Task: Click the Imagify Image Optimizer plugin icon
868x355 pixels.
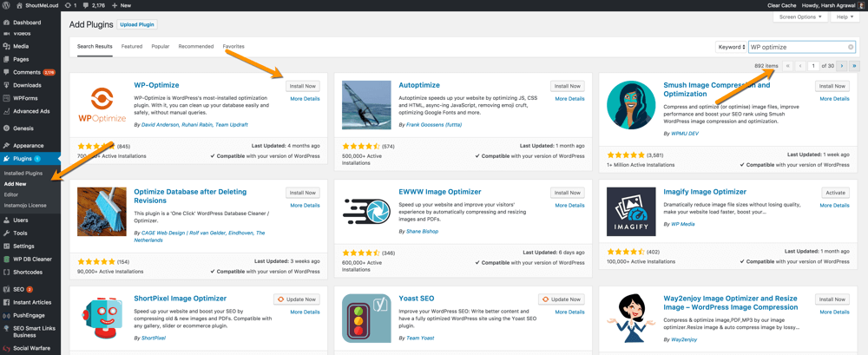Action: point(631,211)
